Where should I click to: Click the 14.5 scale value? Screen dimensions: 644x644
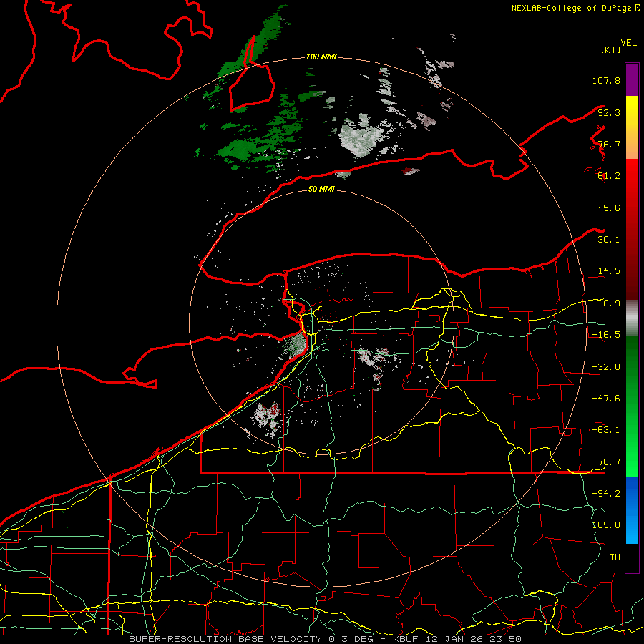coord(609,271)
